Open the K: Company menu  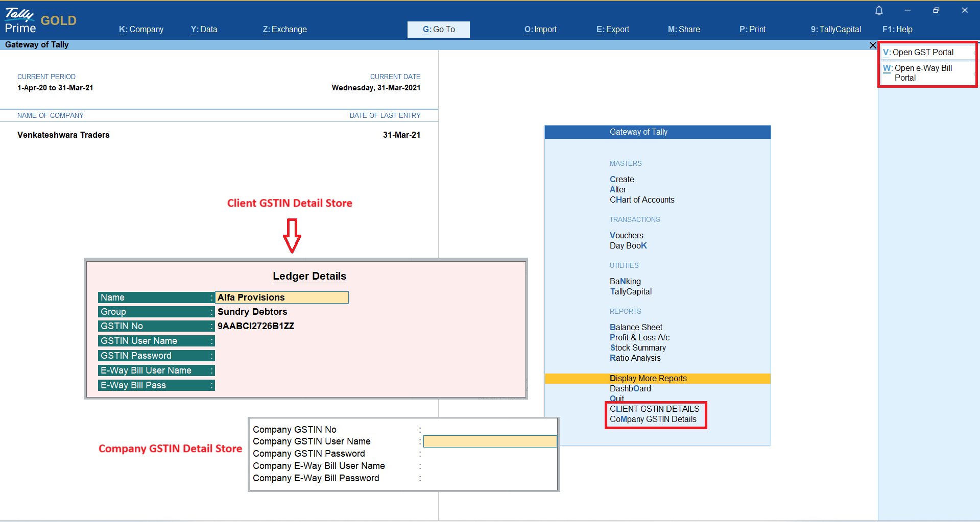click(x=141, y=30)
